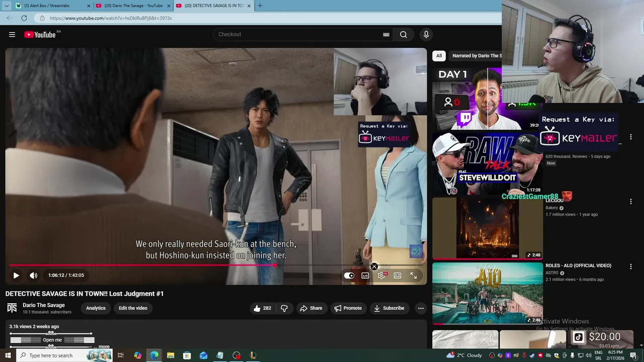Open ROLES - ALO official video thumbnail
This screenshot has width=644, height=362.
click(x=488, y=293)
